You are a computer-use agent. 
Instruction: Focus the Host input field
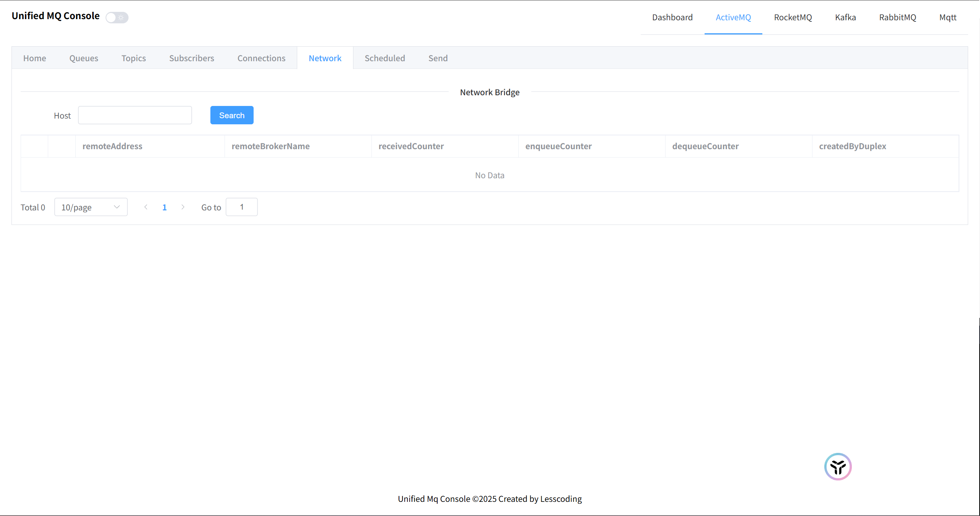pyautogui.click(x=135, y=115)
